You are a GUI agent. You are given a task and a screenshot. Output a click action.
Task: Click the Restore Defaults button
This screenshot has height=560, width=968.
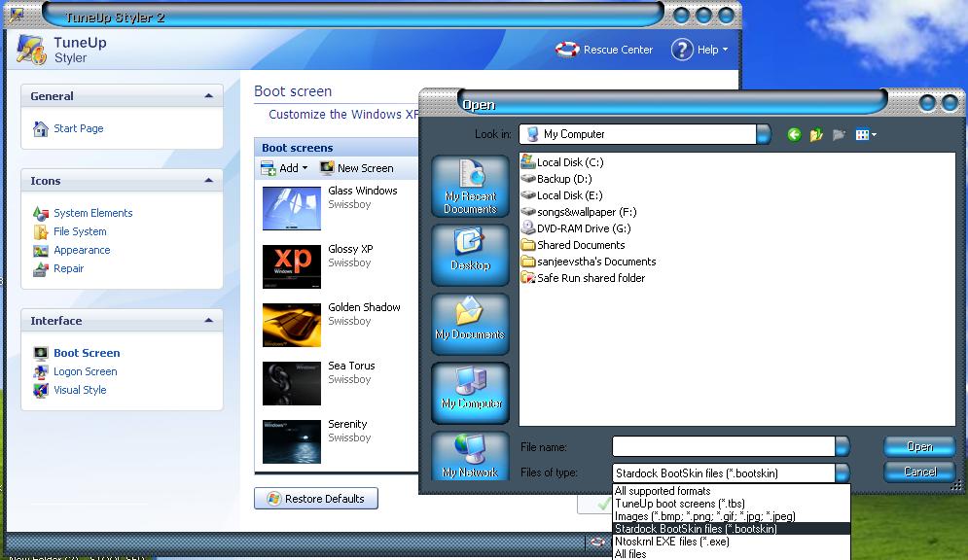(x=316, y=499)
